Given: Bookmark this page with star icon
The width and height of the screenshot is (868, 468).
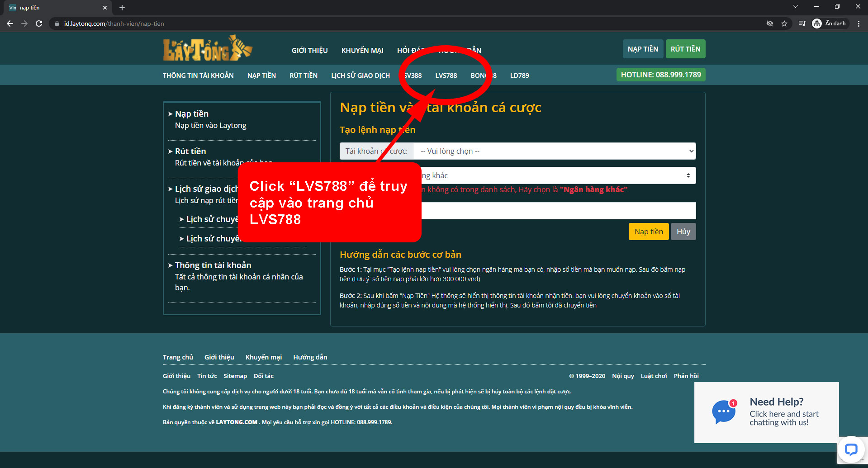Looking at the screenshot, I should (x=784, y=24).
